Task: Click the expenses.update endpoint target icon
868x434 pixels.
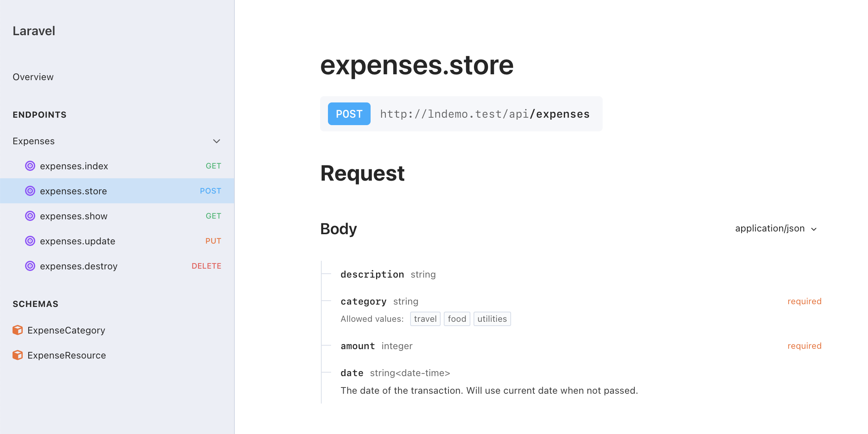Action: pyautogui.click(x=30, y=241)
